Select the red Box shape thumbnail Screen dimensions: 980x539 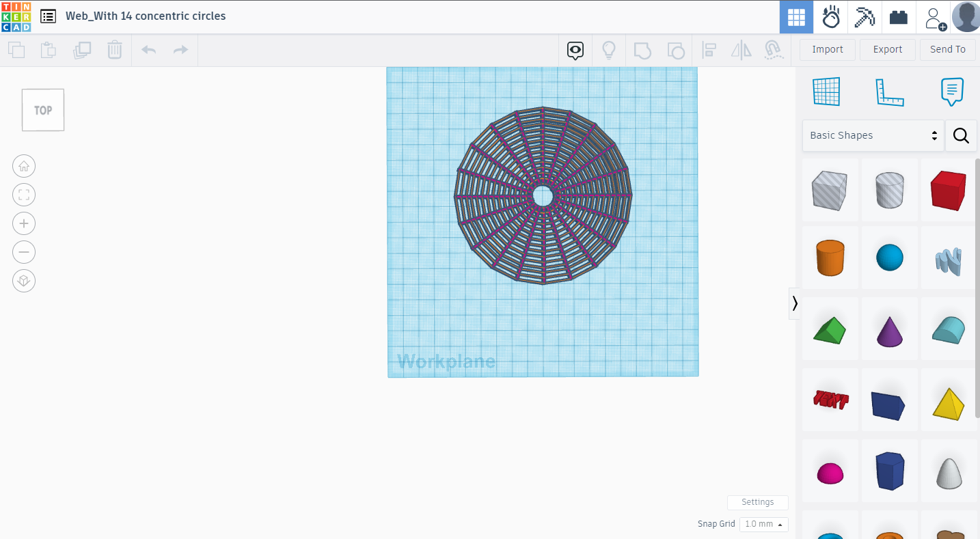click(x=949, y=190)
